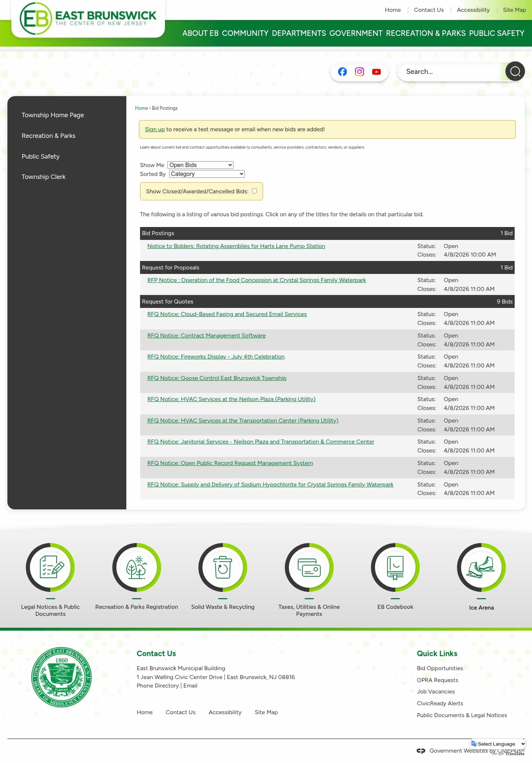Click the township seal in the footer
The height and width of the screenshot is (763, 532).
[61, 677]
